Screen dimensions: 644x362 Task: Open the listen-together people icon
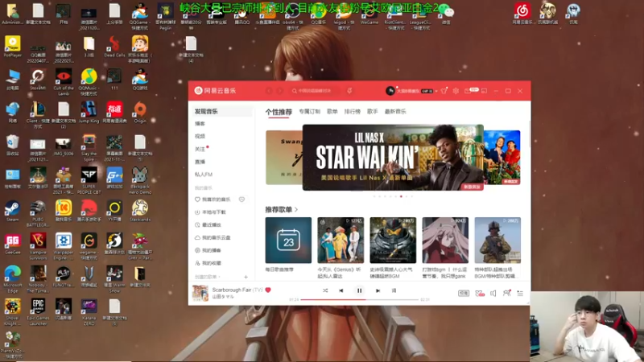click(x=507, y=293)
